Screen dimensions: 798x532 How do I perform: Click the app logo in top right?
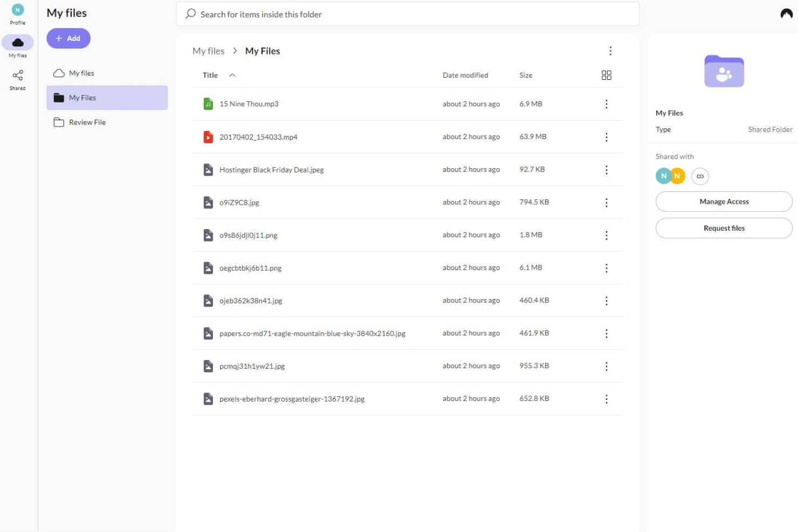(786, 13)
